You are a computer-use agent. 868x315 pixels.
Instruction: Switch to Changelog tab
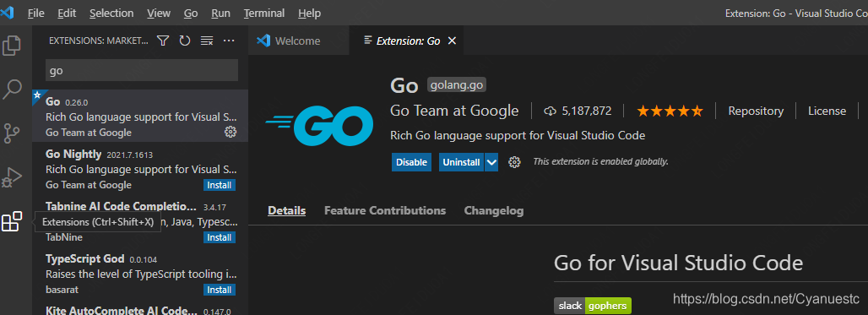[494, 210]
